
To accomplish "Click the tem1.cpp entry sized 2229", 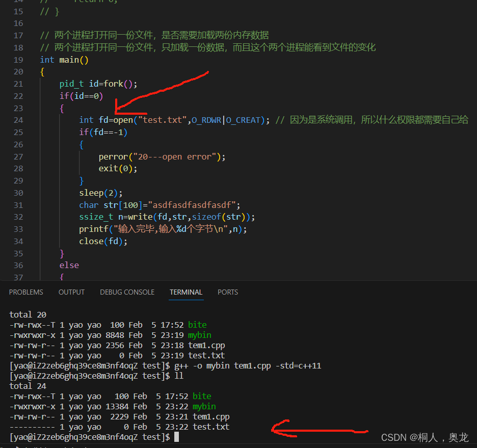I will coord(120,417).
